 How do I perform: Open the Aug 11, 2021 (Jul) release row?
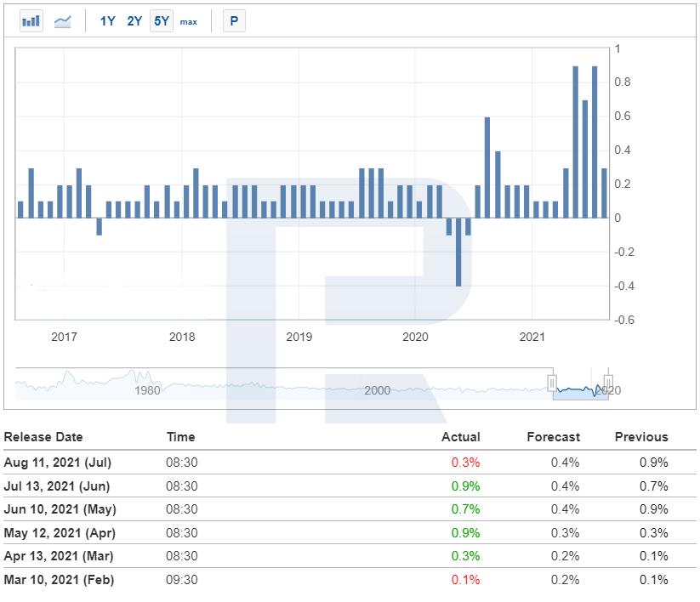pos(350,463)
